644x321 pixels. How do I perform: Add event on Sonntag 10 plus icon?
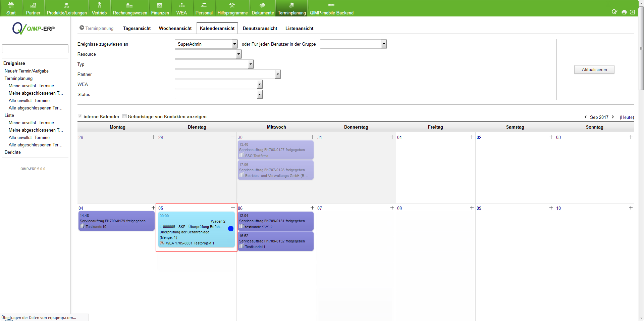click(x=631, y=208)
